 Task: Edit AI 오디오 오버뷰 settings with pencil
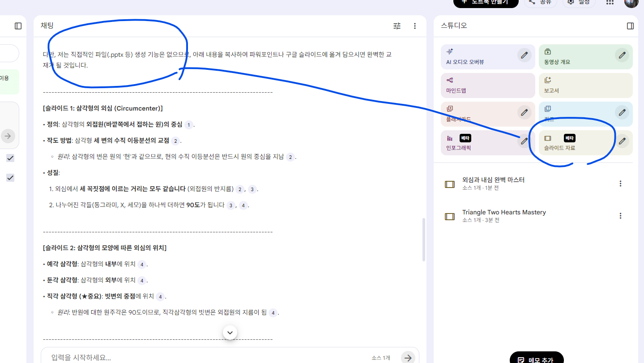524,56
